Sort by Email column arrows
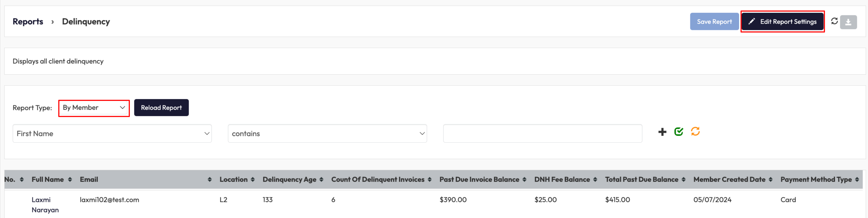 tap(210, 179)
